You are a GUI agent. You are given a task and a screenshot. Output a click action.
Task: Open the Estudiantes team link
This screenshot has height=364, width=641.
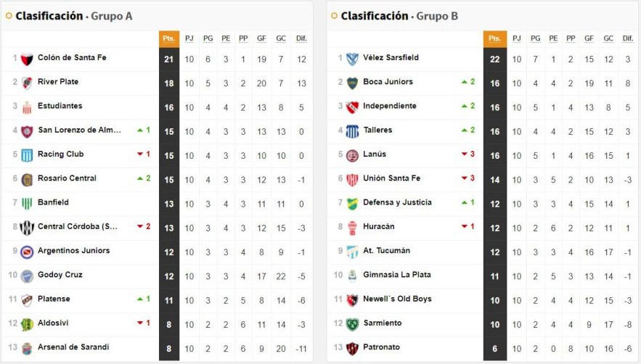click(60, 106)
